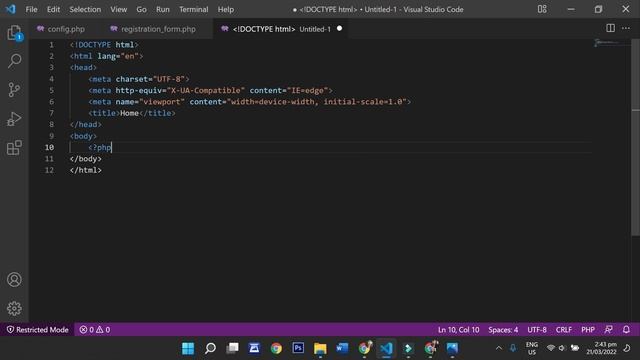Screen dimensions: 640x360
Task: Open the volume tray icon
Action: click(x=562, y=348)
